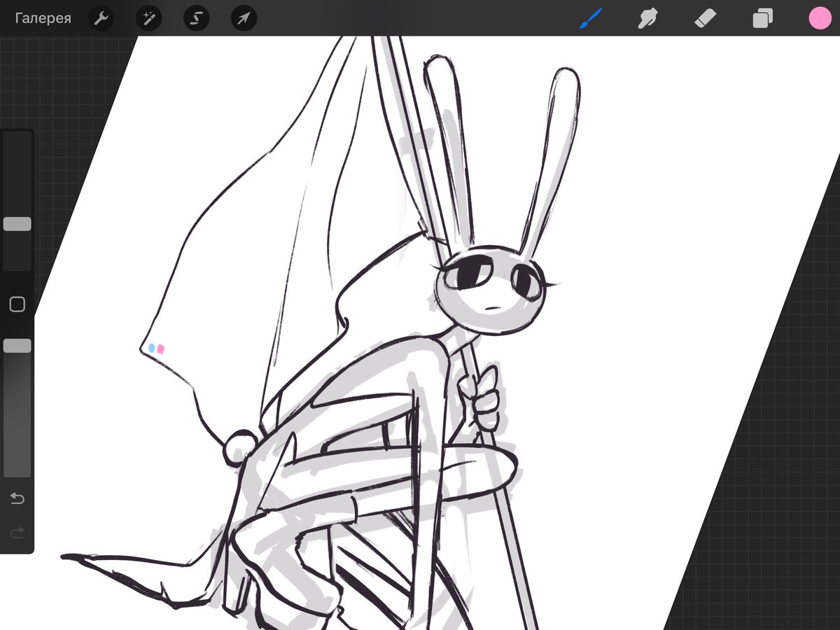The height and width of the screenshot is (630, 840).
Task: Open the Layers panel
Action: (762, 18)
